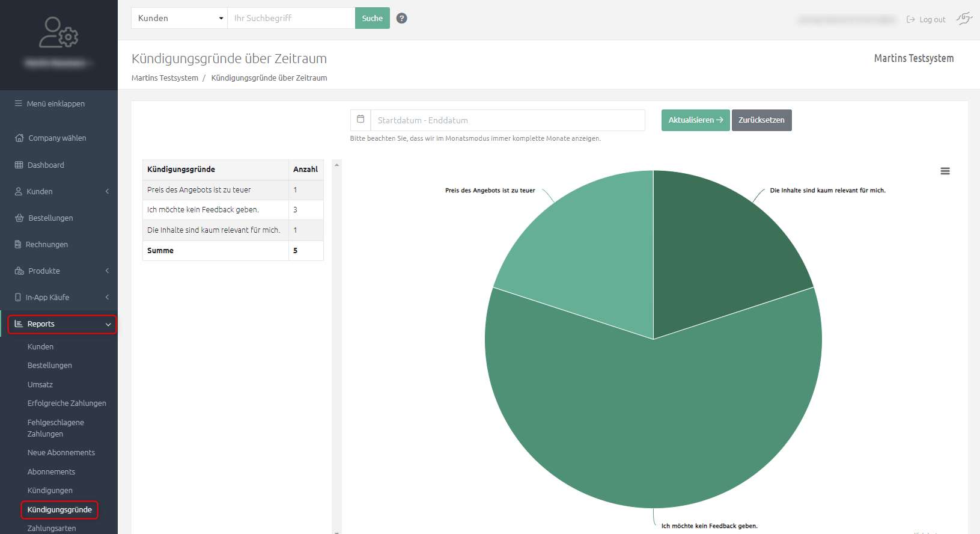Open the Kündigungsgründe report
The height and width of the screenshot is (534, 980).
click(x=59, y=510)
